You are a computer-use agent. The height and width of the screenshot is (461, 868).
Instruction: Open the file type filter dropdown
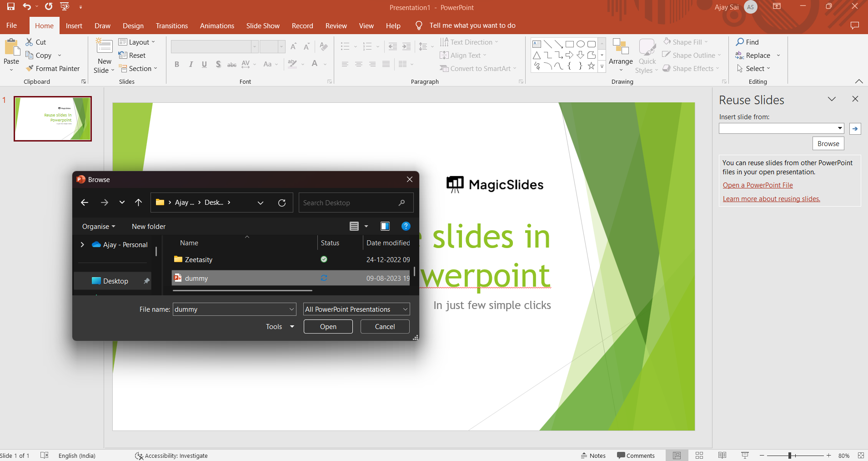pos(356,309)
